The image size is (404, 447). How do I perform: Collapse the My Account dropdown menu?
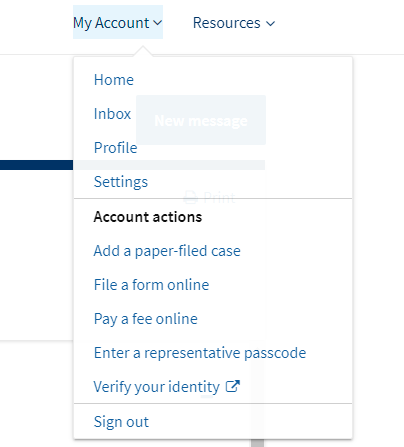[x=118, y=22]
